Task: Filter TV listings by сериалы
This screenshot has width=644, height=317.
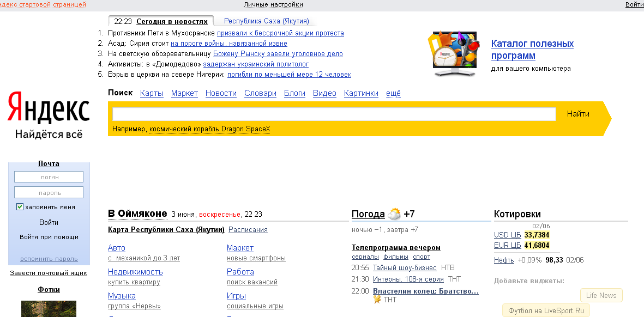Action: [365, 257]
